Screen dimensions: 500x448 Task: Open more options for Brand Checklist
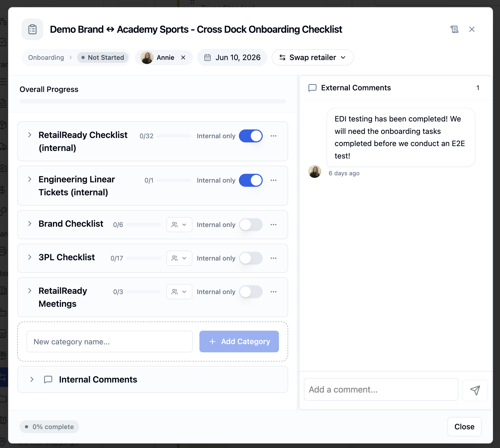pos(274,225)
